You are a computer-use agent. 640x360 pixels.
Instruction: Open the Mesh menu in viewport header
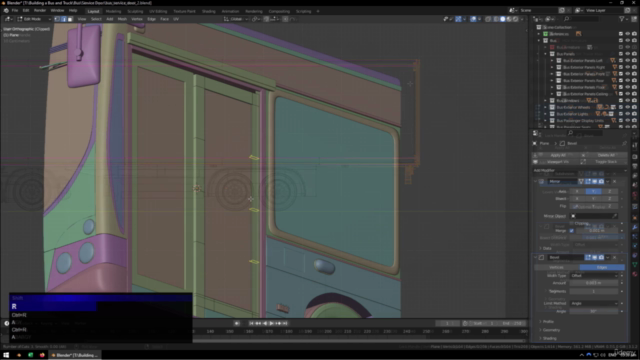(x=122, y=19)
